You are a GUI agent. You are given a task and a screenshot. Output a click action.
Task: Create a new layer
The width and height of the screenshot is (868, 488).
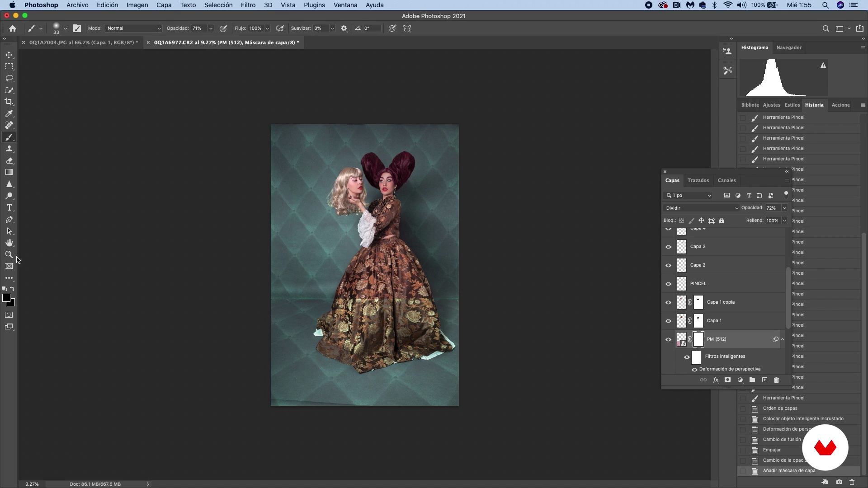[x=764, y=380]
